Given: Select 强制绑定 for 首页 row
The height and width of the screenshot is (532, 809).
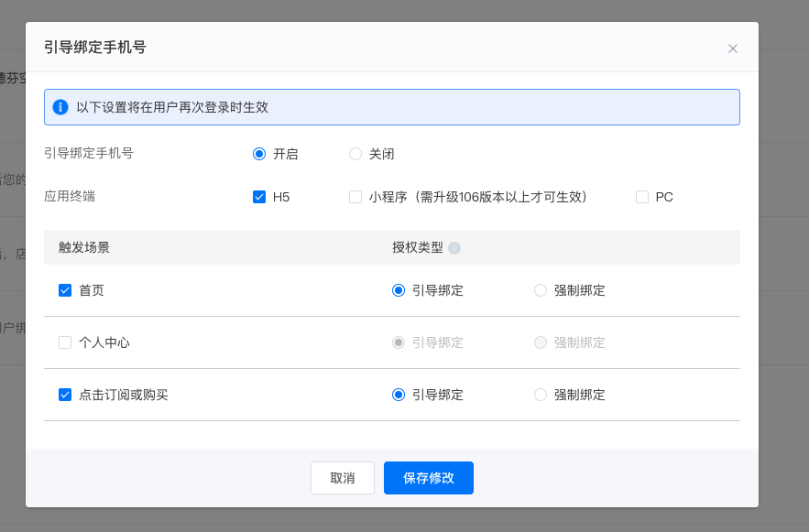Looking at the screenshot, I should tap(541, 290).
